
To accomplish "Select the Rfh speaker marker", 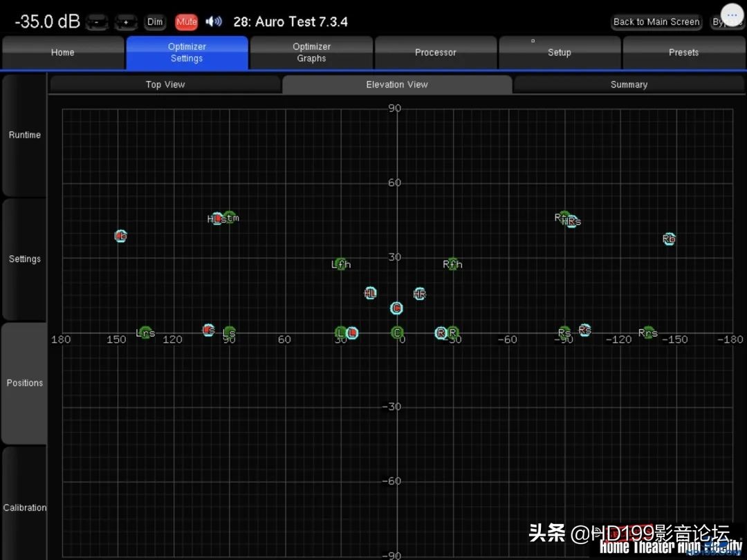I will (452, 263).
